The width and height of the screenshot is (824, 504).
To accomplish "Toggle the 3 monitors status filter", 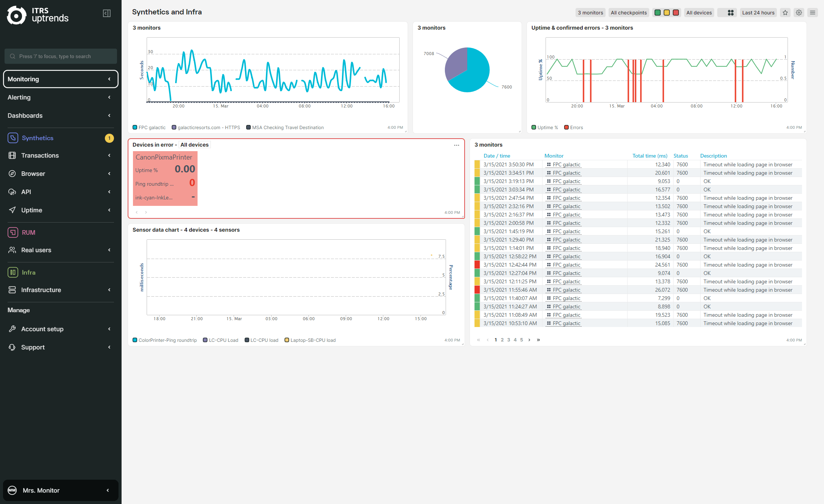I will pos(588,12).
